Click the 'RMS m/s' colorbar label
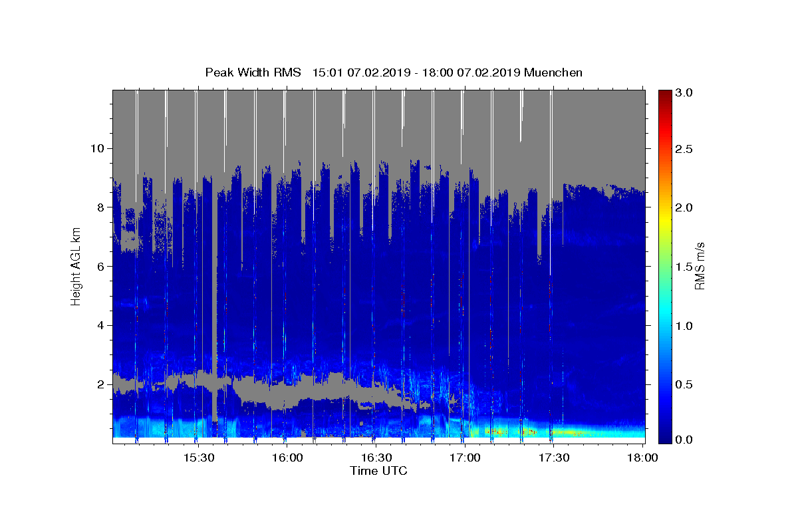 tap(700, 266)
